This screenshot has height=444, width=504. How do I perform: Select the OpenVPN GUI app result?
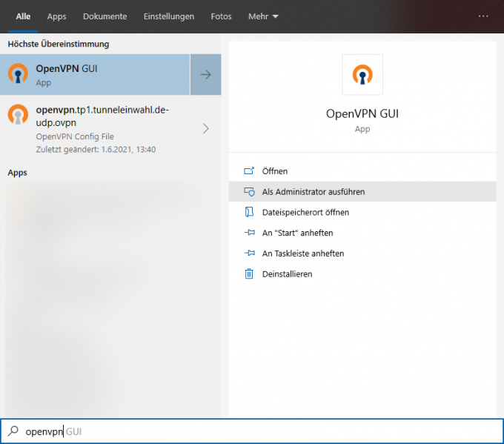point(95,75)
